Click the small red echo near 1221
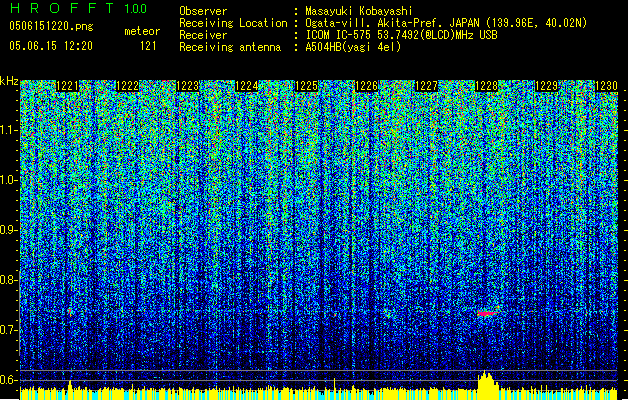The width and height of the screenshot is (629, 400). 70,312
